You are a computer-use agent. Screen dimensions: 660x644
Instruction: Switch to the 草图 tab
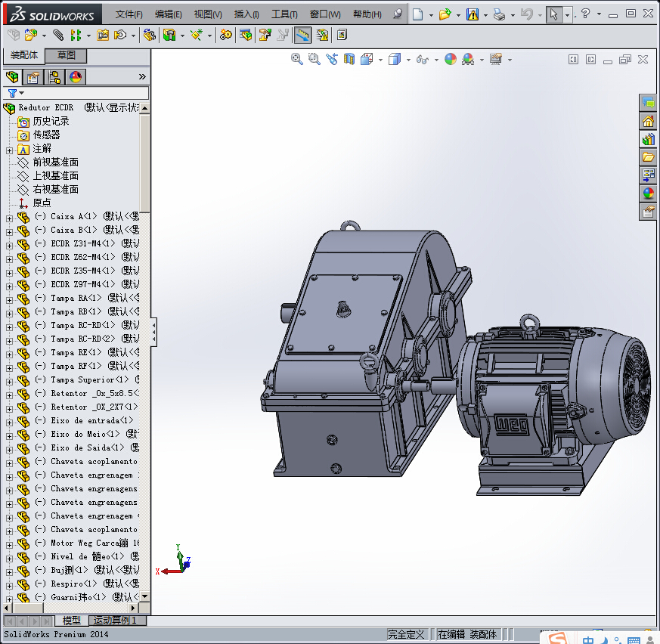tap(67, 55)
